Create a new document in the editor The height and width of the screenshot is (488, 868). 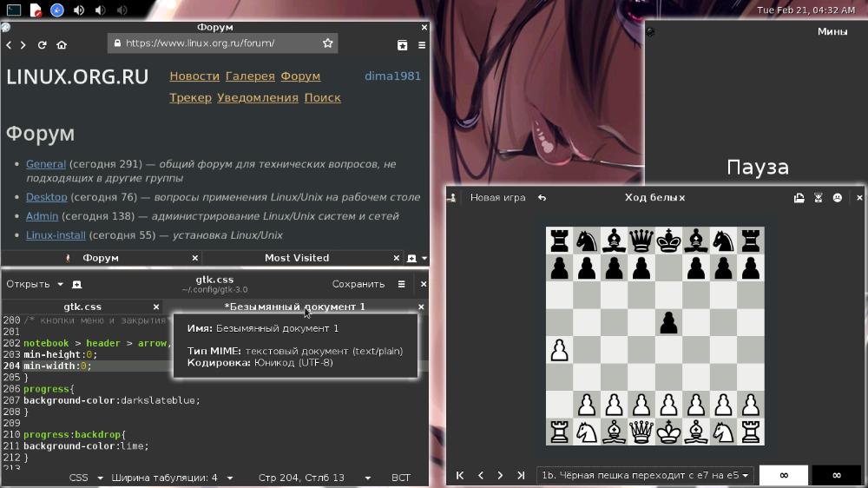(77, 284)
